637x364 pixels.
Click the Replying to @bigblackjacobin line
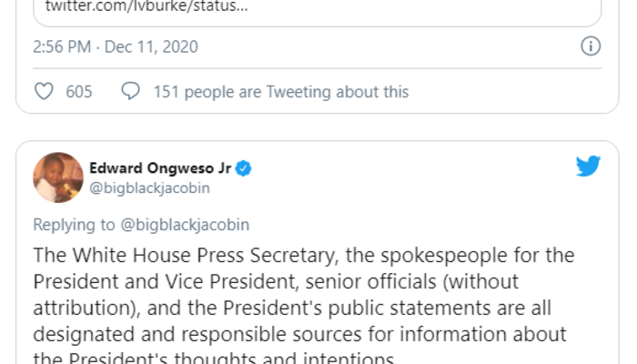(x=141, y=224)
